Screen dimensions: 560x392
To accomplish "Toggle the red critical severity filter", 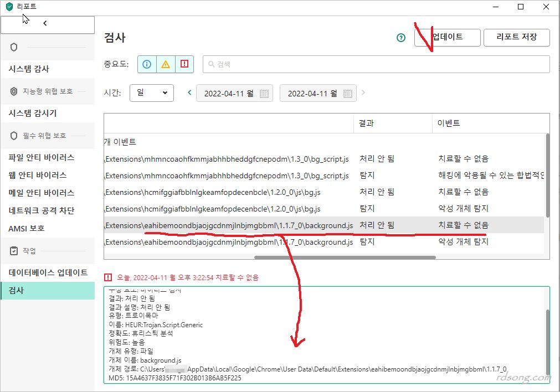I will pyautogui.click(x=184, y=64).
